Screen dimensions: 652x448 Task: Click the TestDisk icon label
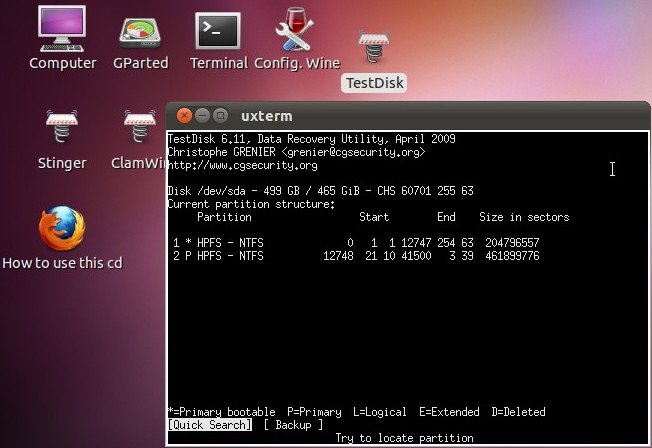374,83
